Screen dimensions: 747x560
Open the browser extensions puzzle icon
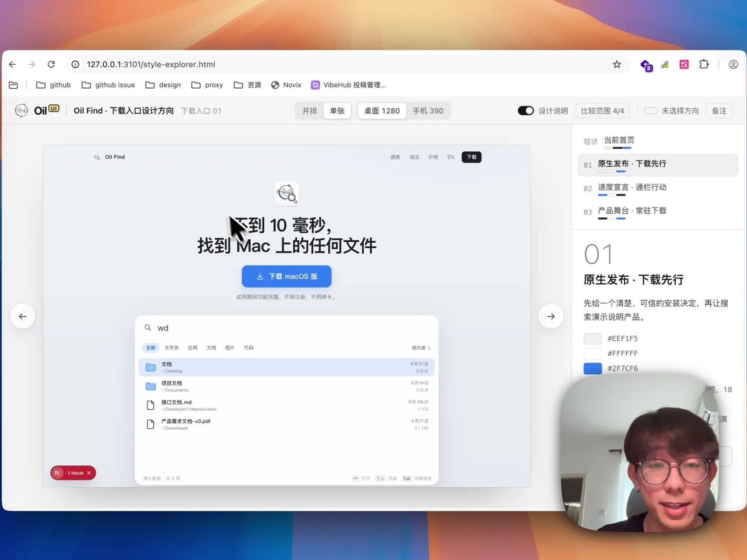pos(704,64)
